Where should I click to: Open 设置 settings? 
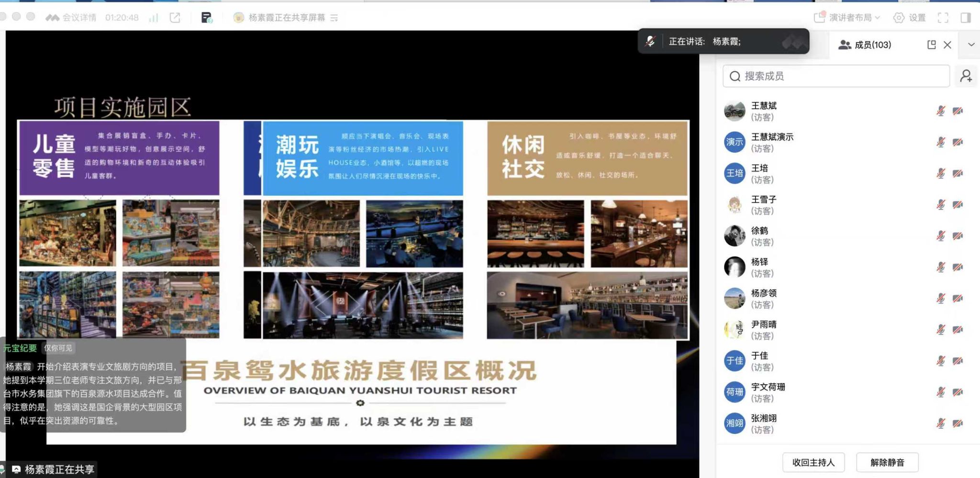coord(910,18)
